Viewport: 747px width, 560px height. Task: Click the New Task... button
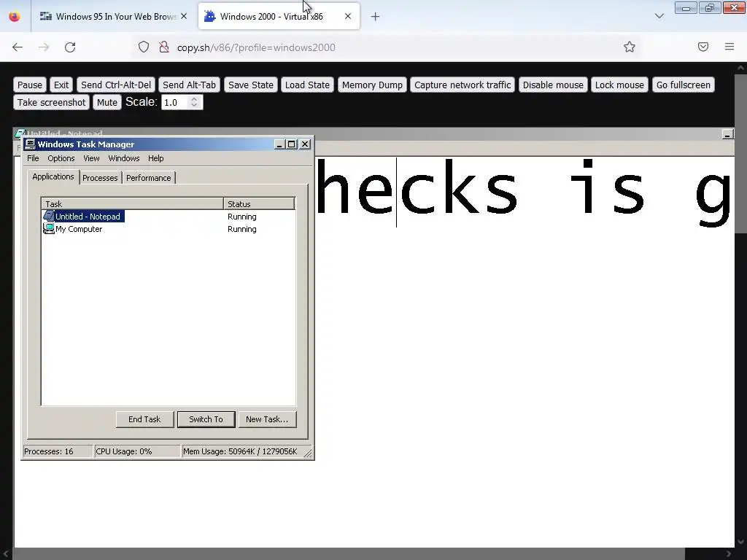(x=267, y=419)
